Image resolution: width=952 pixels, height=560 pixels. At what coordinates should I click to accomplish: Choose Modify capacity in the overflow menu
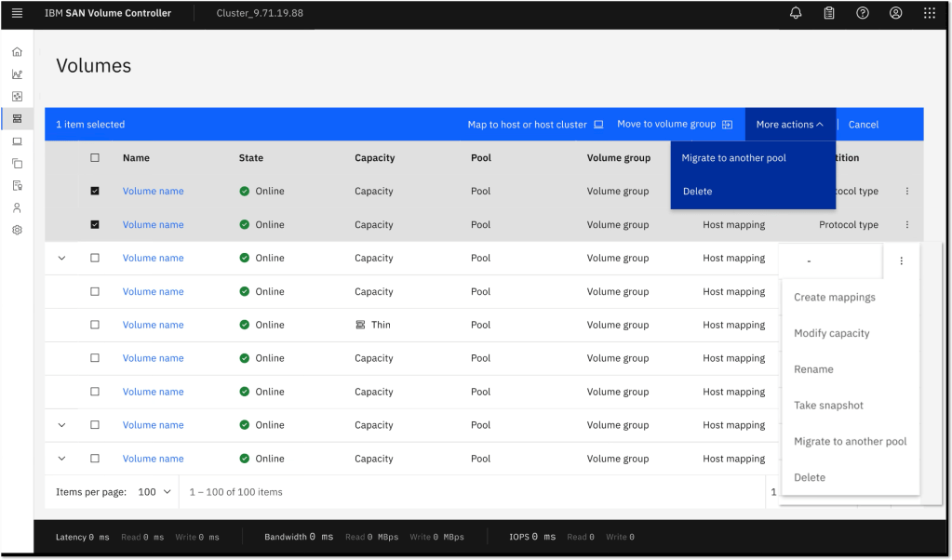click(x=831, y=333)
